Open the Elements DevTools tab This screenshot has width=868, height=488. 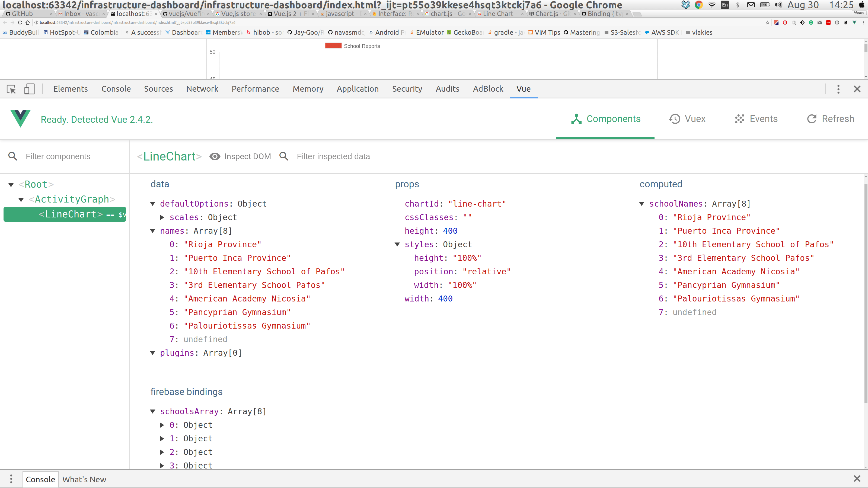tap(71, 89)
